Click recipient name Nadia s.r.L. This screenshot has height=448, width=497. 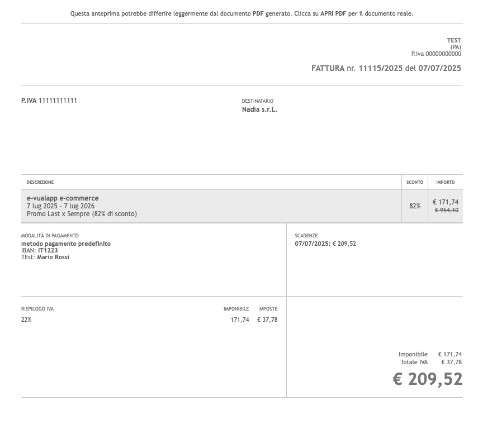[259, 109]
